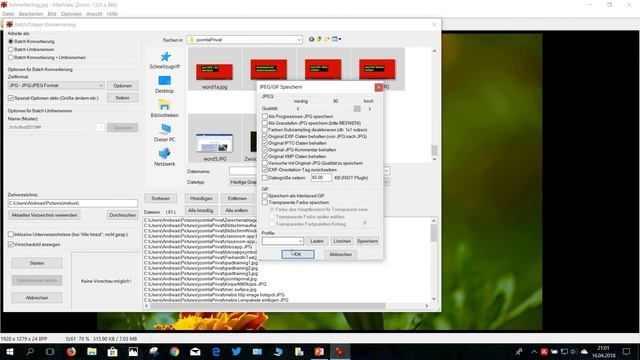This screenshot has width=640, height=360.
Task: Uncheck 'Original JPG-Kommentar behalten'
Action: point(265,150)
